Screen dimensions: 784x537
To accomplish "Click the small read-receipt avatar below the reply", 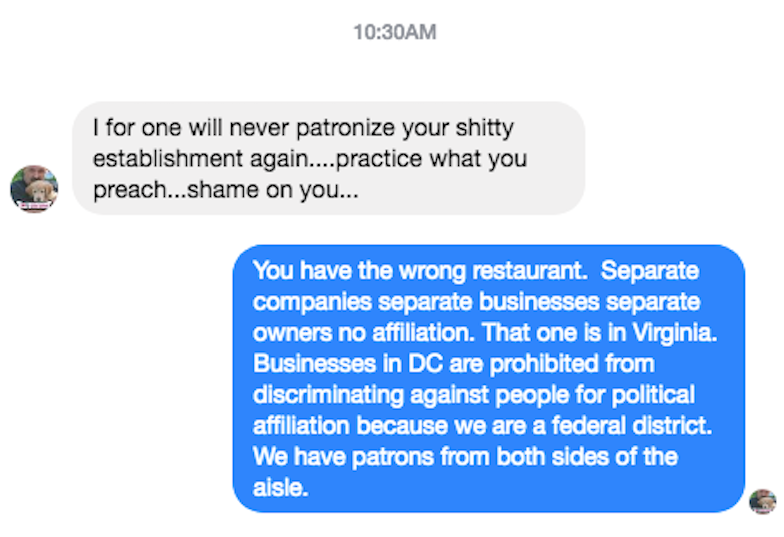I will tap(762, 502).
